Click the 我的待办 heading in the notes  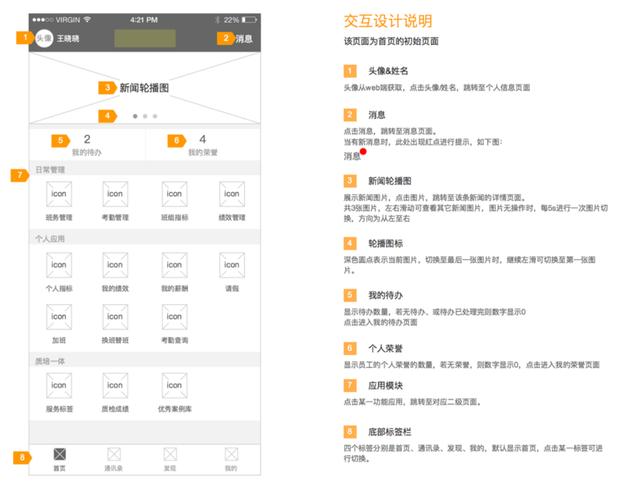point(386,296)
